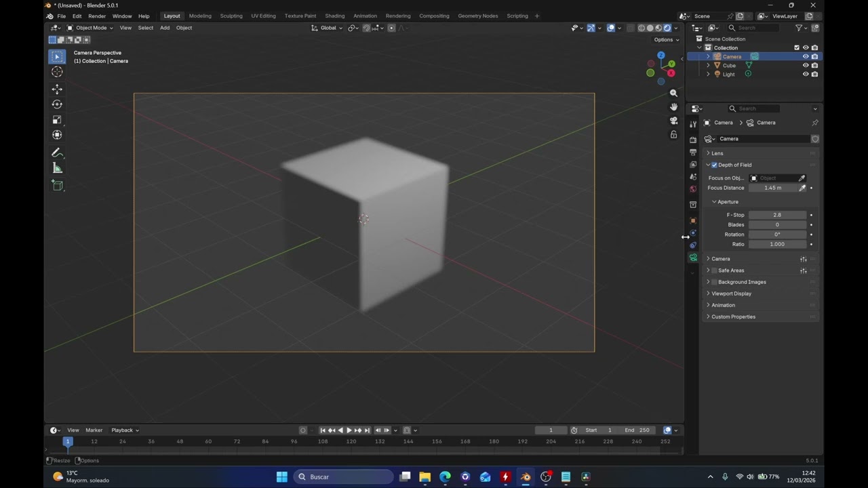Pin the properties editor context
Viewport: 868px width, 488px height.
814,123
